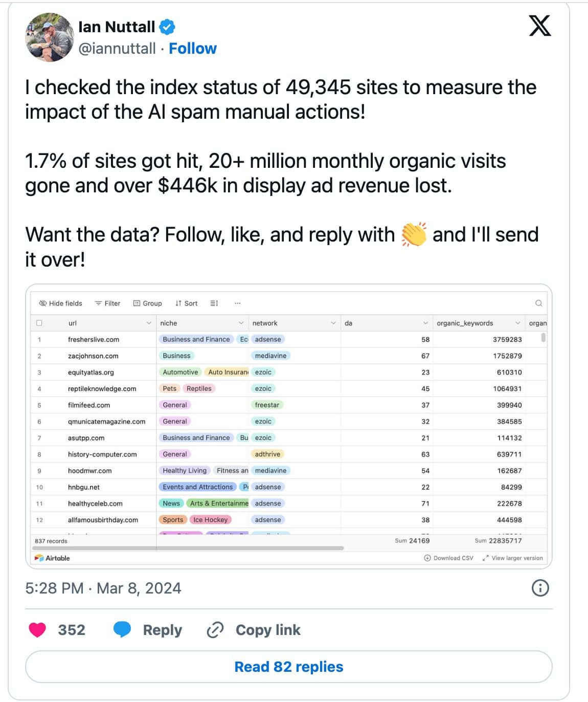Image resolution: width=588 pixels, height=702 pixels.
Task: Click the Copy link icon
Action: (215, 630)
